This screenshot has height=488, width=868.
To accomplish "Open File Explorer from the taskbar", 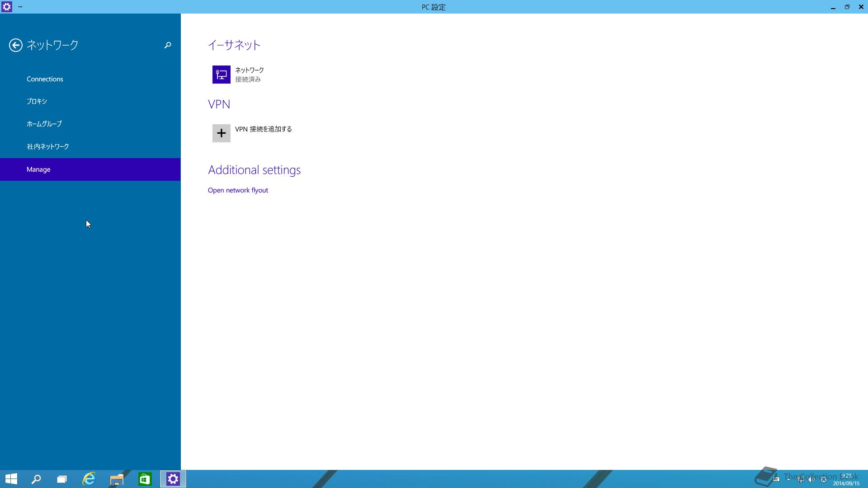I will pos(117,479).
